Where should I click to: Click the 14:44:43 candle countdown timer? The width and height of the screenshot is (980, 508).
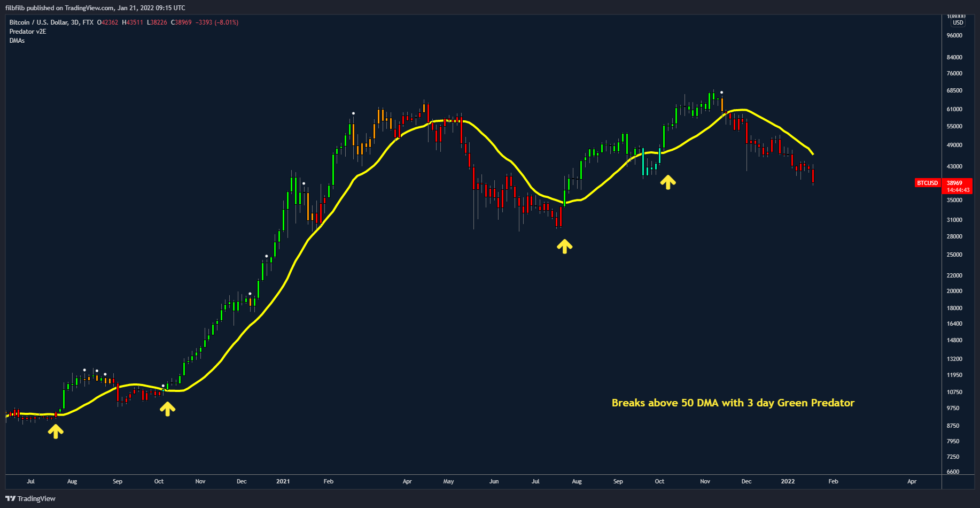(958, 190)
